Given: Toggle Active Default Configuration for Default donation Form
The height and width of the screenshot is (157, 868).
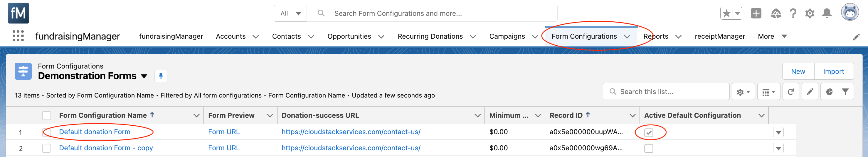Looking at the screenshot, I should click(649, 132).
